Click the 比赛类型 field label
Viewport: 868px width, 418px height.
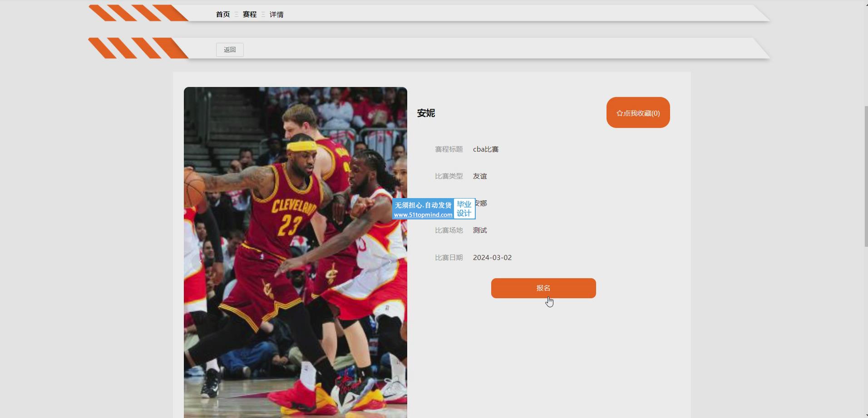pyautogui.click(x=449, y=176)
